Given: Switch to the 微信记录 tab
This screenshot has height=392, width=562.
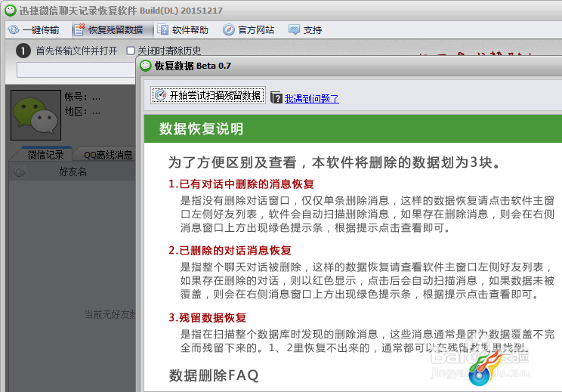Looking at the screenshot, I should 45,155.
